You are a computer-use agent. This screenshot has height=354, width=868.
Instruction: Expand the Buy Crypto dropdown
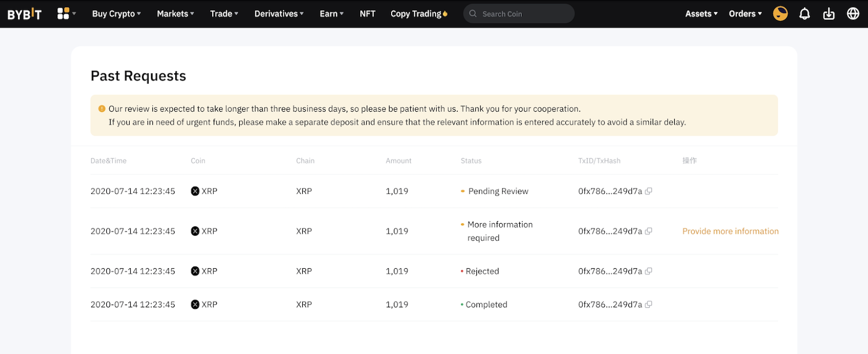point(116,14)
